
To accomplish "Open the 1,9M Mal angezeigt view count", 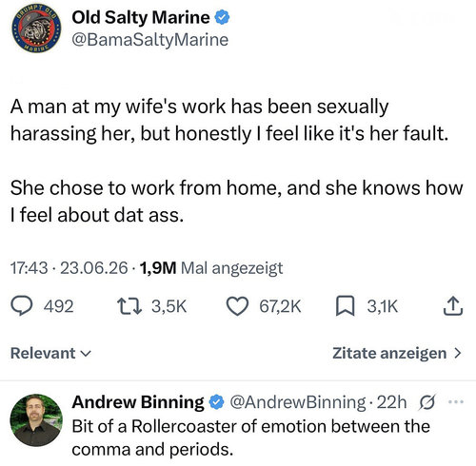I will tap(210, 268).
